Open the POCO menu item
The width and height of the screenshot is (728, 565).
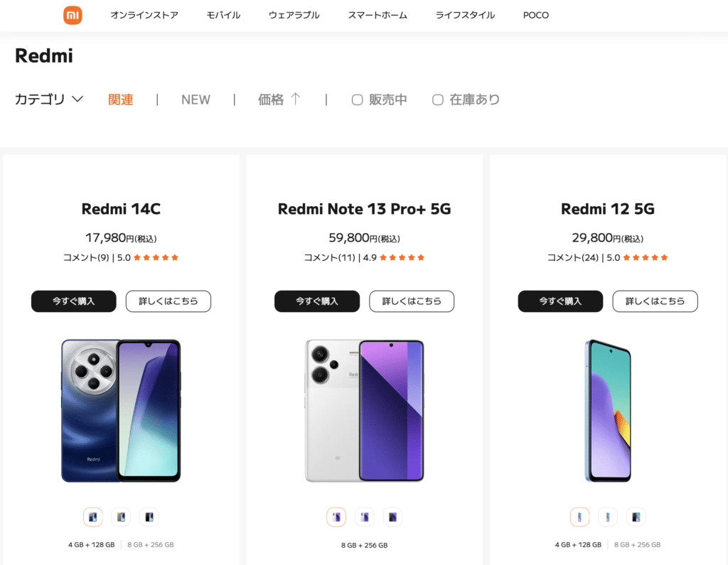click(536, 16)
